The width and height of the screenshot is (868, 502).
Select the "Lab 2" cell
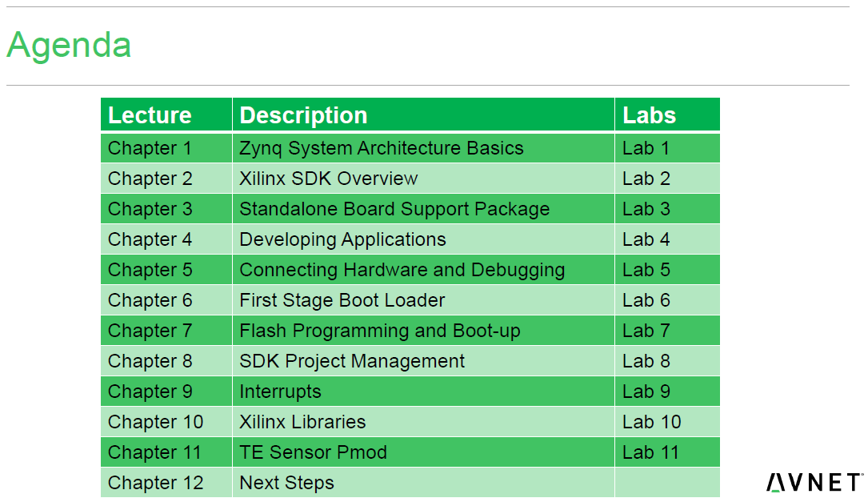(668, 179)
